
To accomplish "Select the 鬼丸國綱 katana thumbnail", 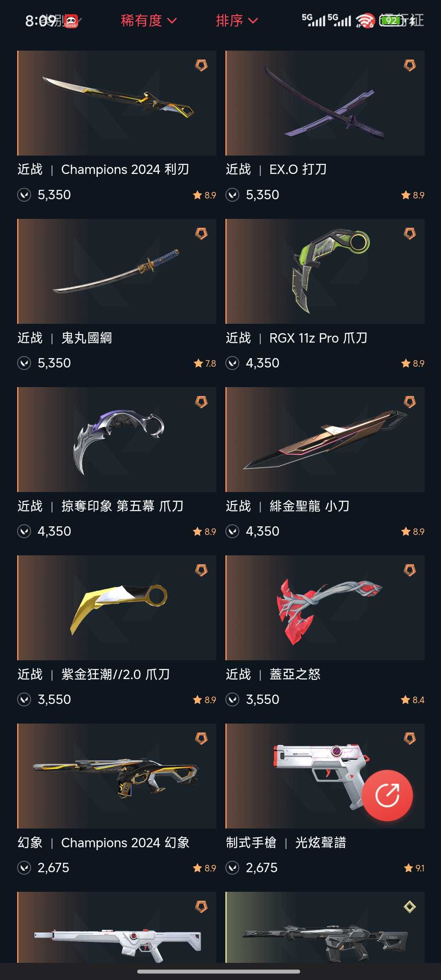I will point(117,271).
